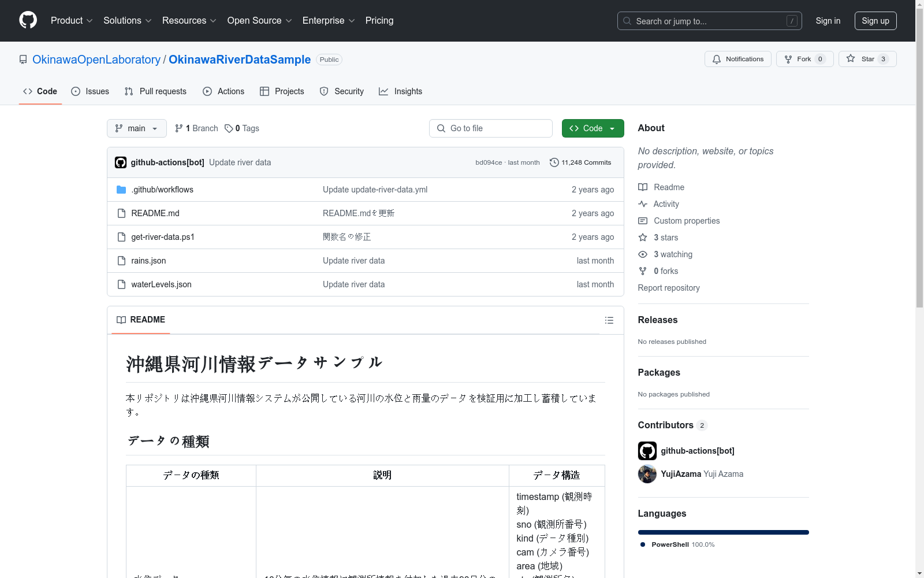Screen dimensions: 924x578
Task: Click the PowerShell language color dot
Action: [643, 544]
